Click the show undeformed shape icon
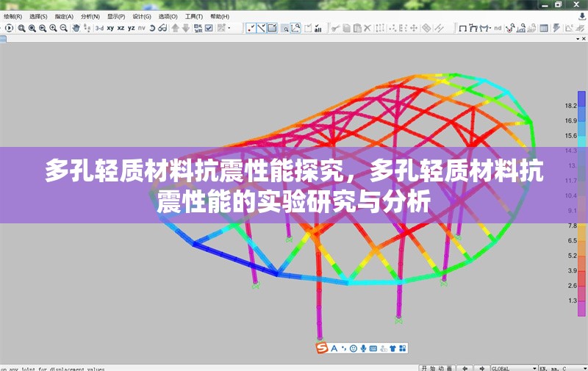 463,29
